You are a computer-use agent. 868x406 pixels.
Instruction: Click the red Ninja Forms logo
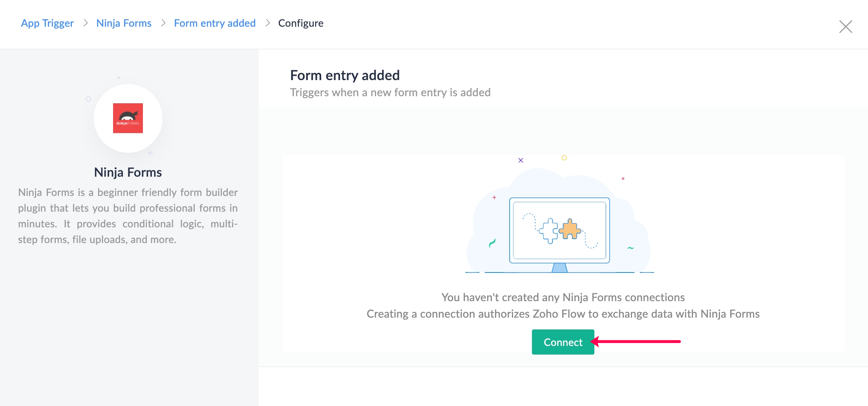pos(128,118)
